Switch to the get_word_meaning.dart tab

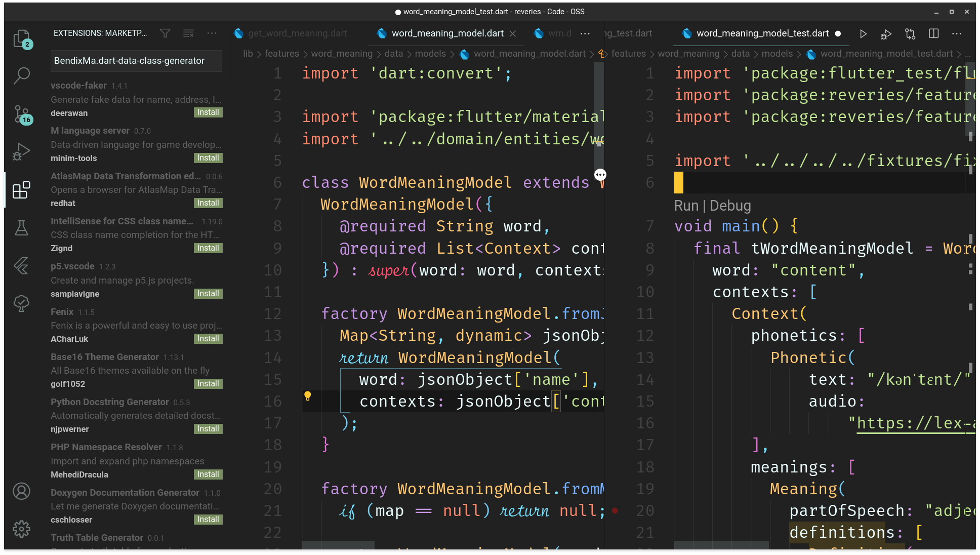tap(297, 33)
